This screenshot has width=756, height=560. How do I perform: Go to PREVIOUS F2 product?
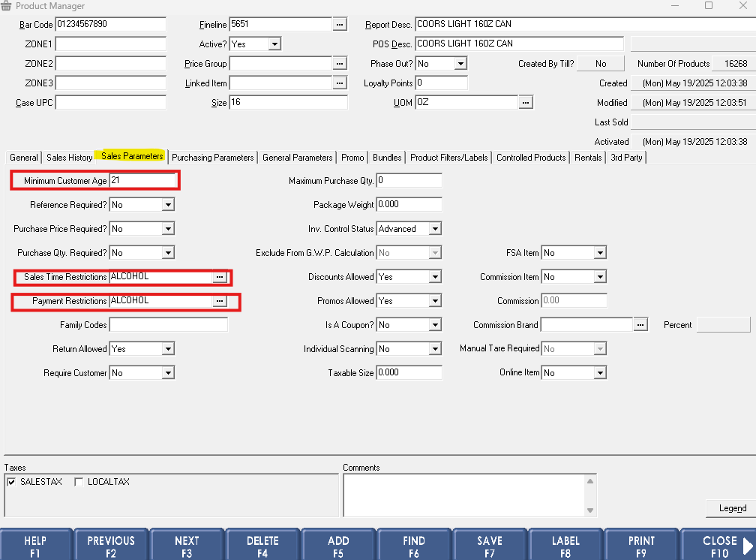pyautogui.click(x=111, y=546)
